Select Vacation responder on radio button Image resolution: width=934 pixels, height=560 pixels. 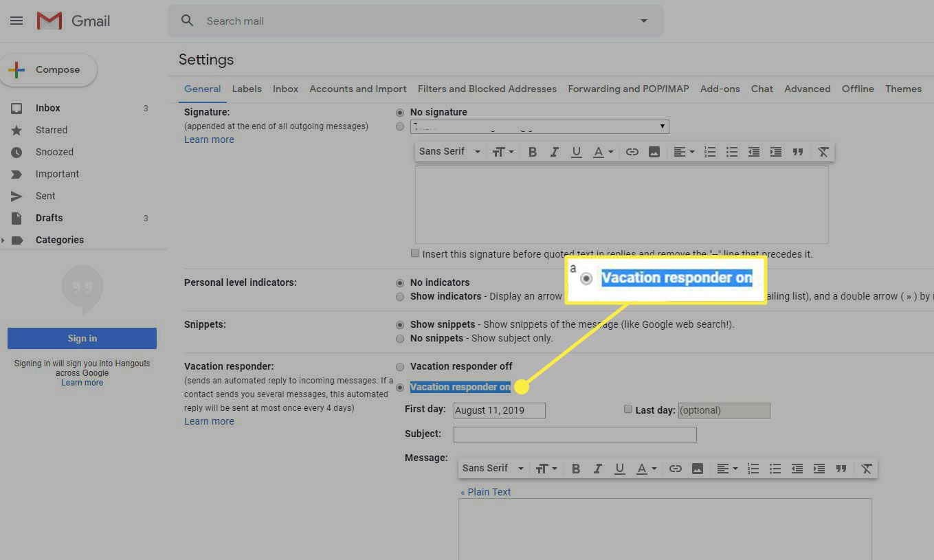[400, 388]
